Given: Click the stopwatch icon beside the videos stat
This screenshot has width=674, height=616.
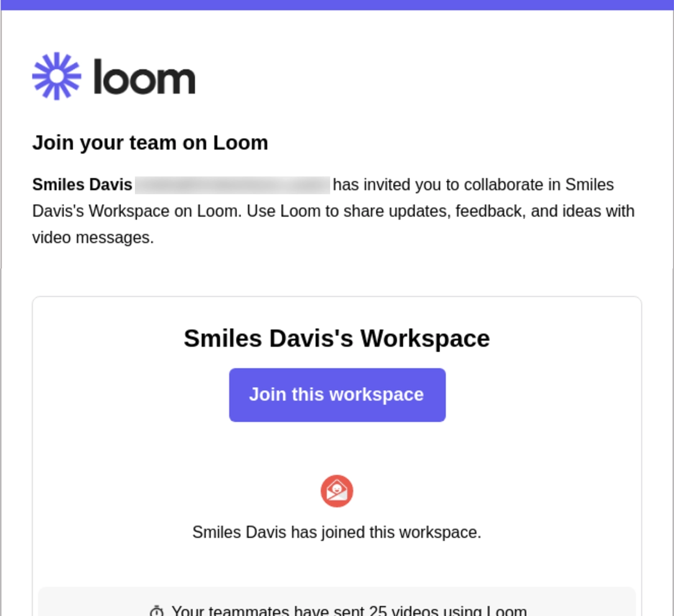Looking at the screenshot, I should pos(157,611).
